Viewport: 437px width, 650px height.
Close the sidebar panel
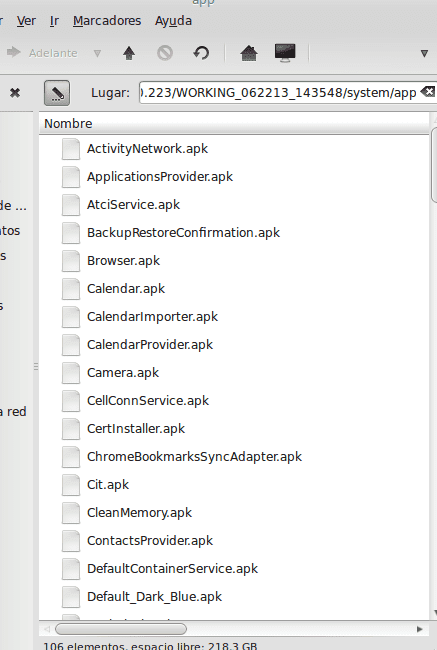coord(15,92)
